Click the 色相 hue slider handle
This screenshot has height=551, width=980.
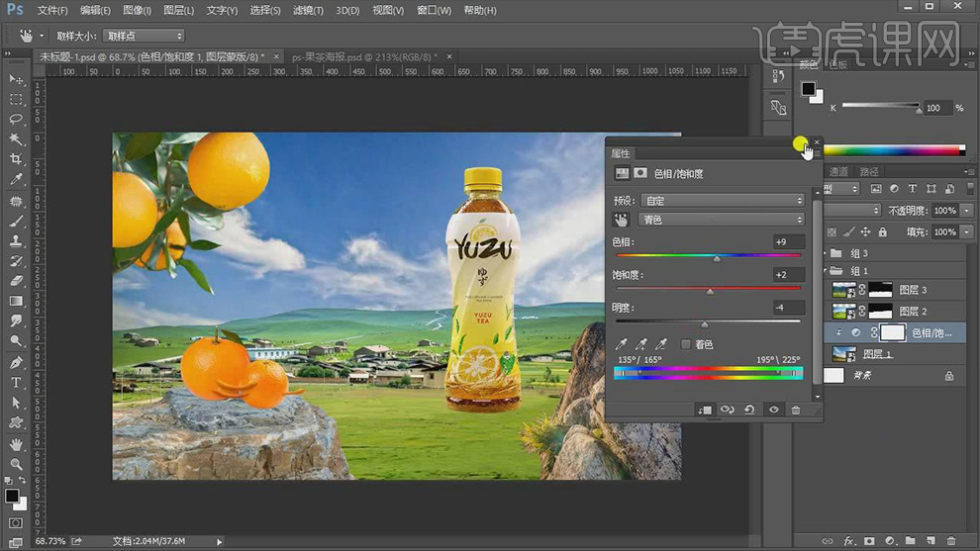tap(717, 258)
